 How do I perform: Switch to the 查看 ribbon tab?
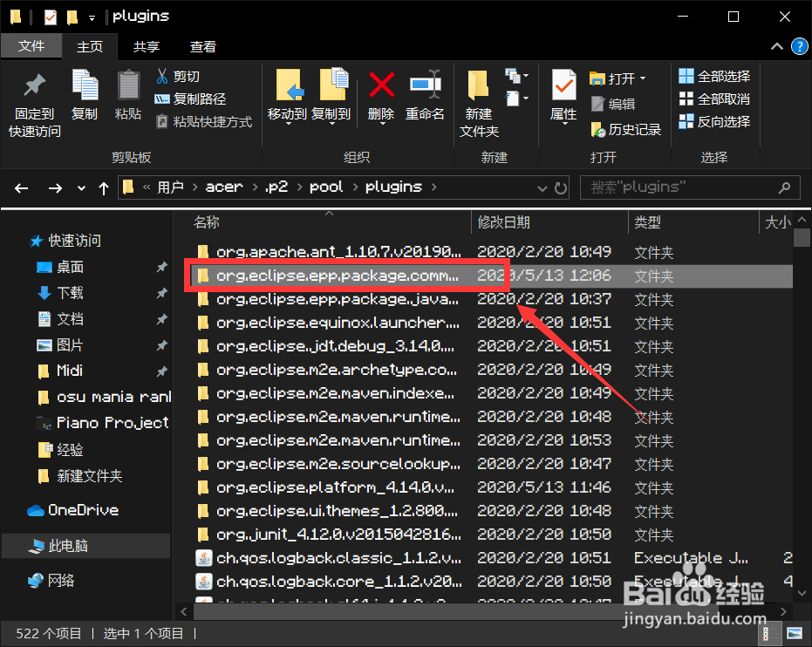[202, 46]
